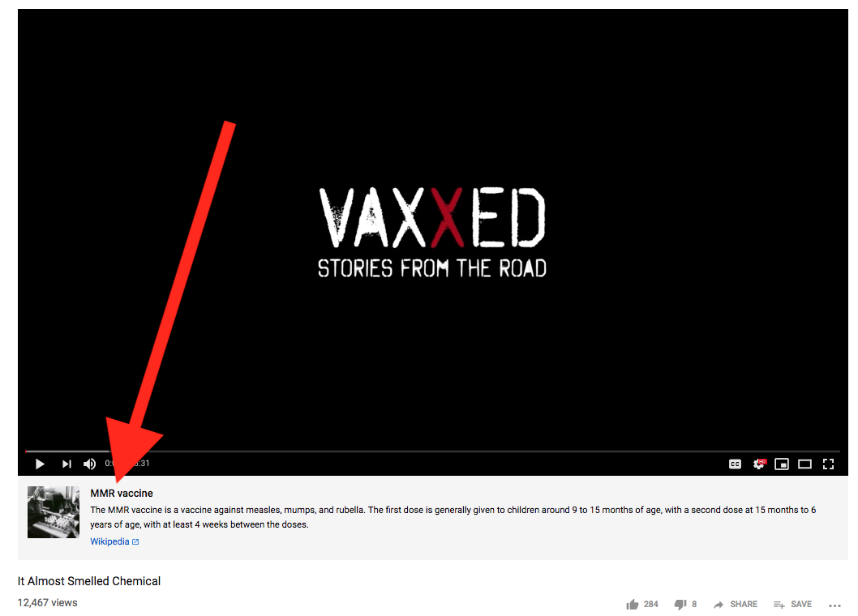
Task: Open the more actions three-dot menu
Action: pos(834,605)
